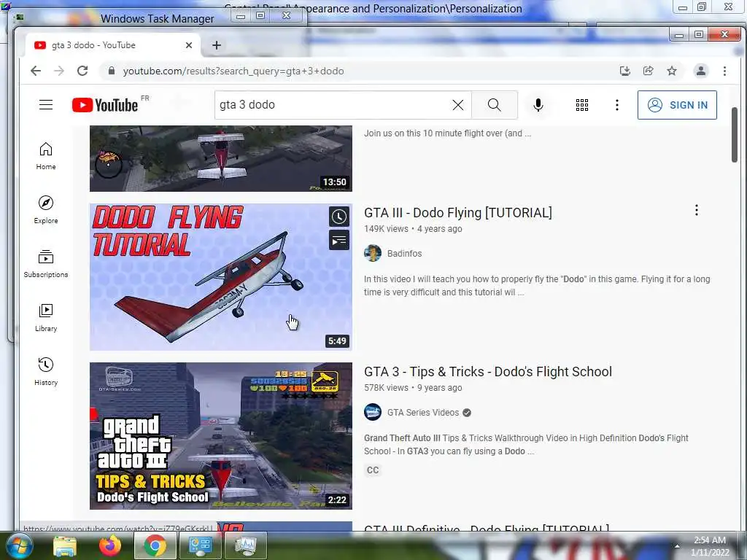The image size is (747, 560).
Task: Click Badinfos channel avatar
Action: pos(373,253)
